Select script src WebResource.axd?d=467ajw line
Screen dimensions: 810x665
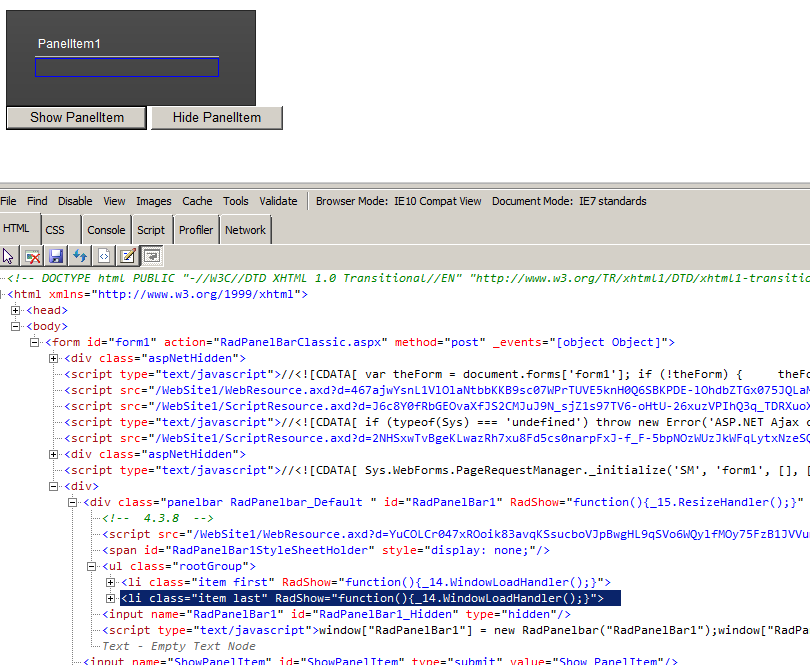(437, 391)
